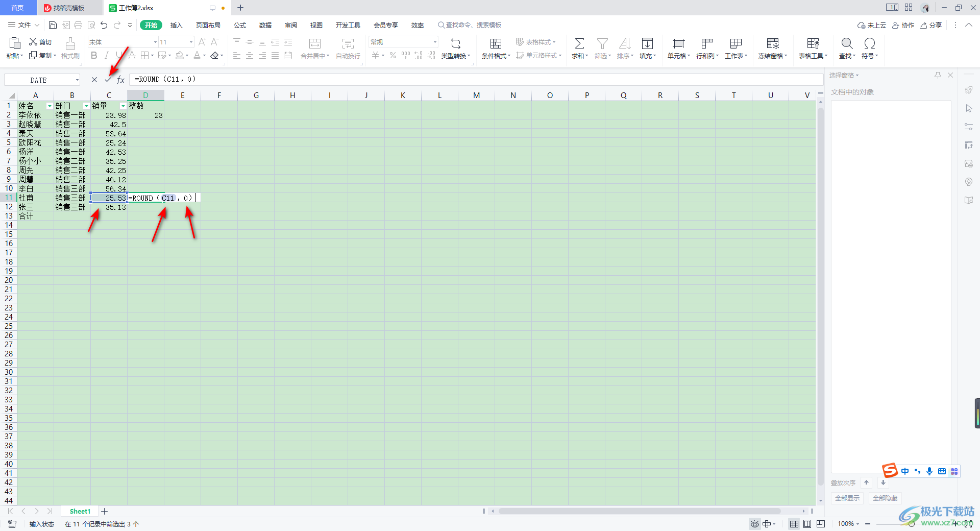Viewport: 980px width, 531px height.
Task: Click the 协作 (Collaborate) button
Action: pyautogui.click(x=903, y=25)
